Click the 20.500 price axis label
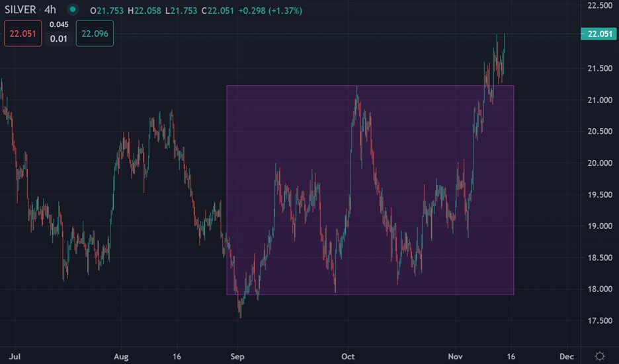 600,131
